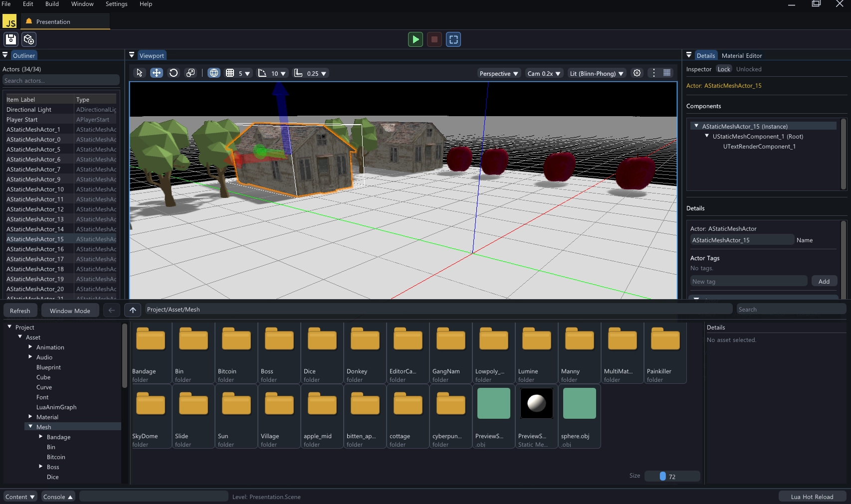Click the save-all icon next to save
851x504 pixels.
tap(29, 39)
